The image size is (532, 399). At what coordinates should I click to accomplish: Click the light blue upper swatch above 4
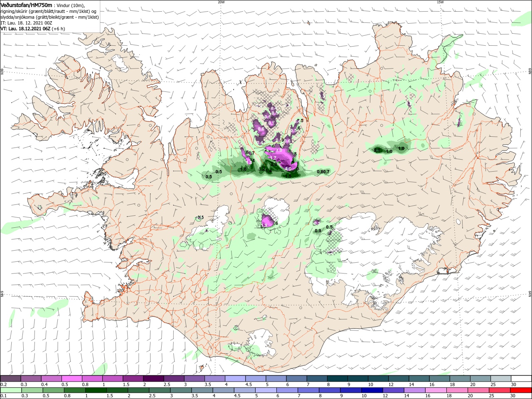pyautogui.click(x=234, y=379)
